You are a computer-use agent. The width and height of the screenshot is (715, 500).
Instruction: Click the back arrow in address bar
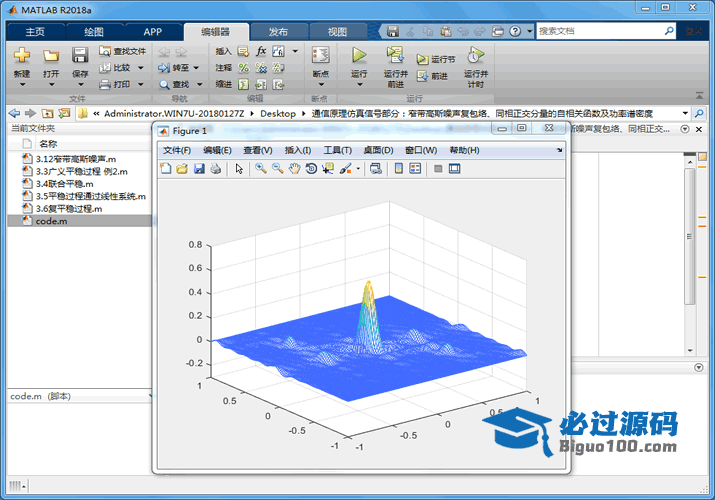(15, 113)
